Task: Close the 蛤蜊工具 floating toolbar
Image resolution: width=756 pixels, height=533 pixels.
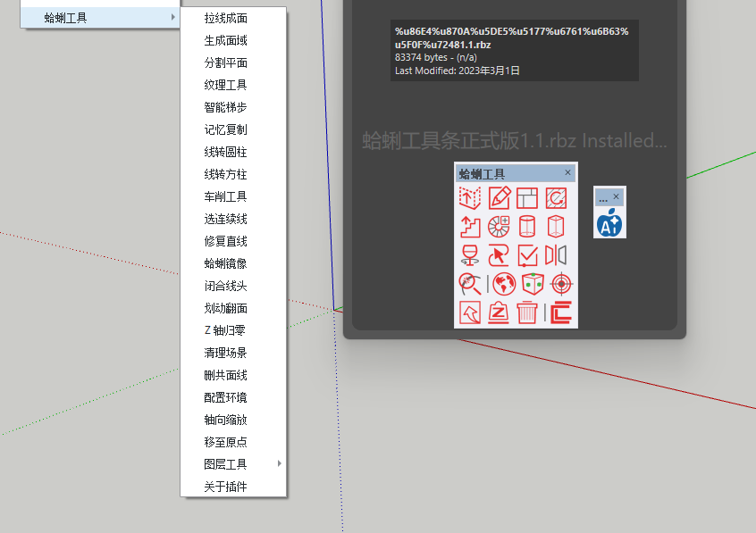Action: (567, 173)
